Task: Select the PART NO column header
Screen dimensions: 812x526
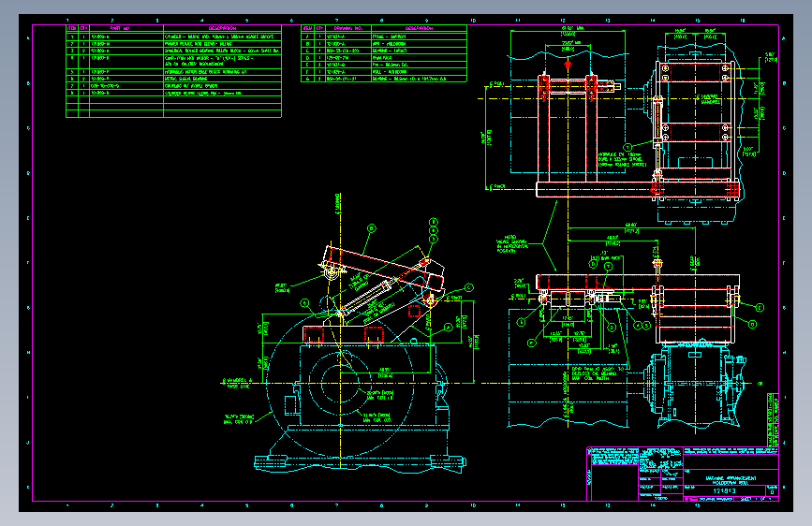Action: [120, 28]
